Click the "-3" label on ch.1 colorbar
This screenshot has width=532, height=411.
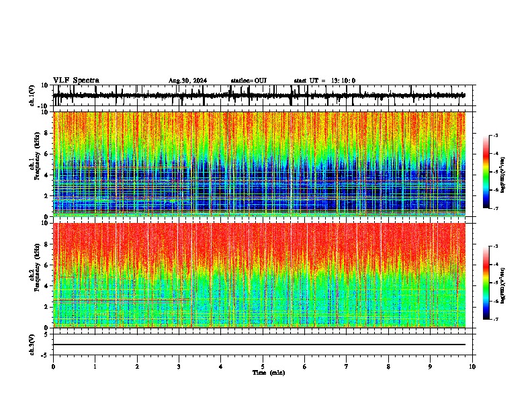point(495,136)
